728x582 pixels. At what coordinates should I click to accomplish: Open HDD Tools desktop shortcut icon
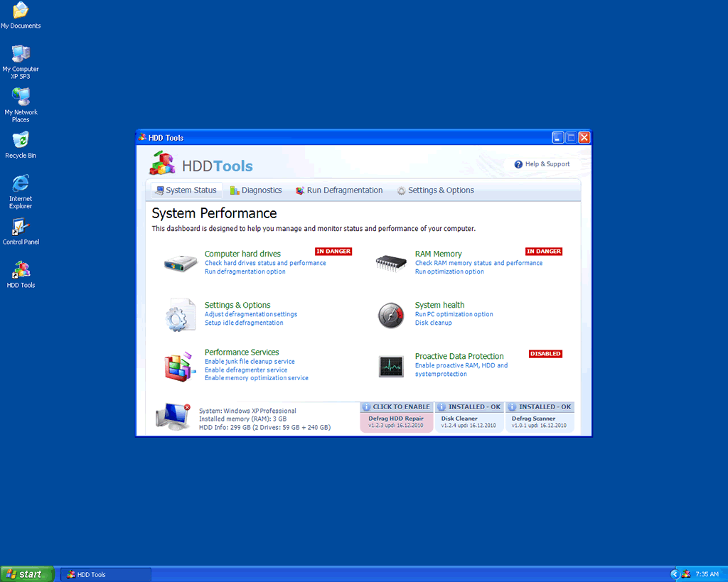coord(21,270)
